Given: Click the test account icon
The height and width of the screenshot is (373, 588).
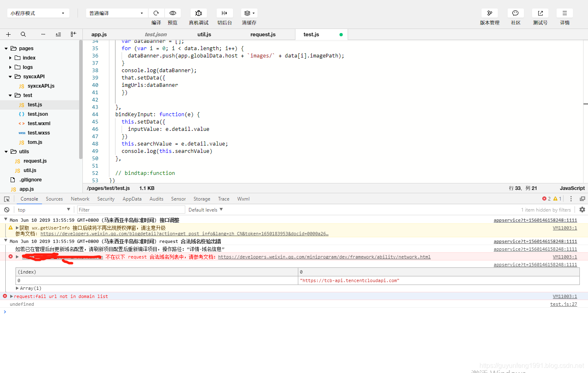Looking at the screenshot, I should click(540, 13).
